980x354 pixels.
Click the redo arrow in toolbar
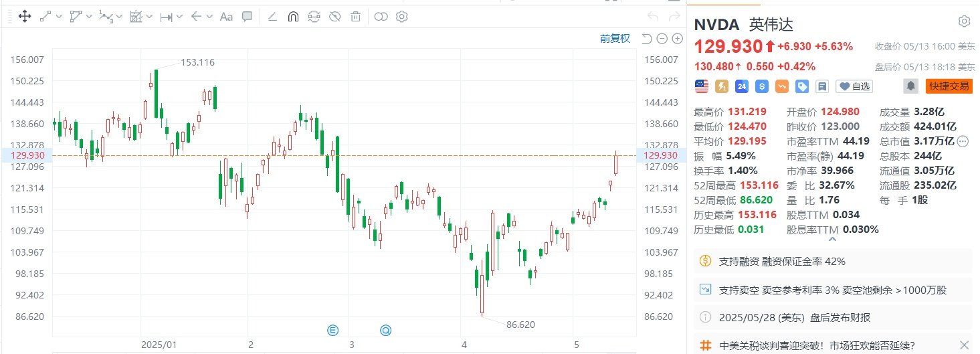[x=673, y=16]
